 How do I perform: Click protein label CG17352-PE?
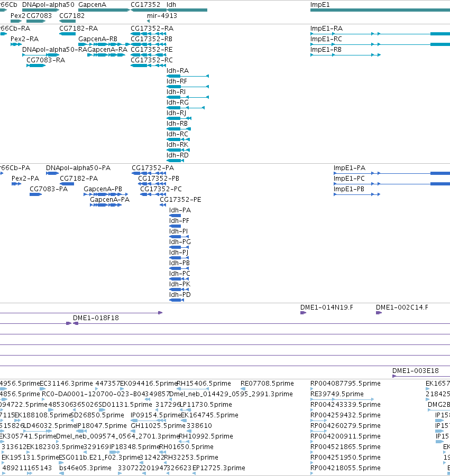(180, 200)
